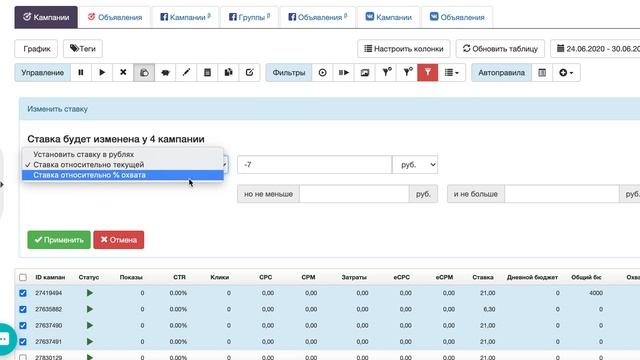
Task: Uncheck the checkbox for campaign 27637491
Action: tap(23, 342)
